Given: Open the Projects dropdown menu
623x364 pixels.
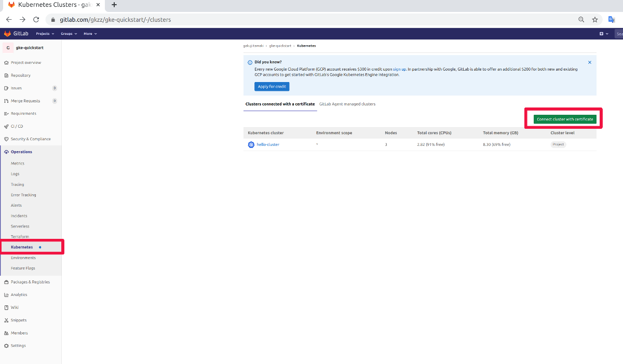Looking at the screenshot, I should 45,34.
